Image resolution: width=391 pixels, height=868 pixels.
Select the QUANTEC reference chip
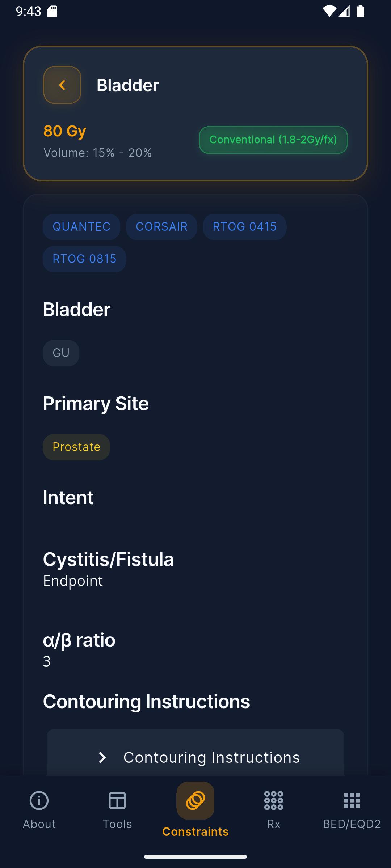[x=81, y=227]
